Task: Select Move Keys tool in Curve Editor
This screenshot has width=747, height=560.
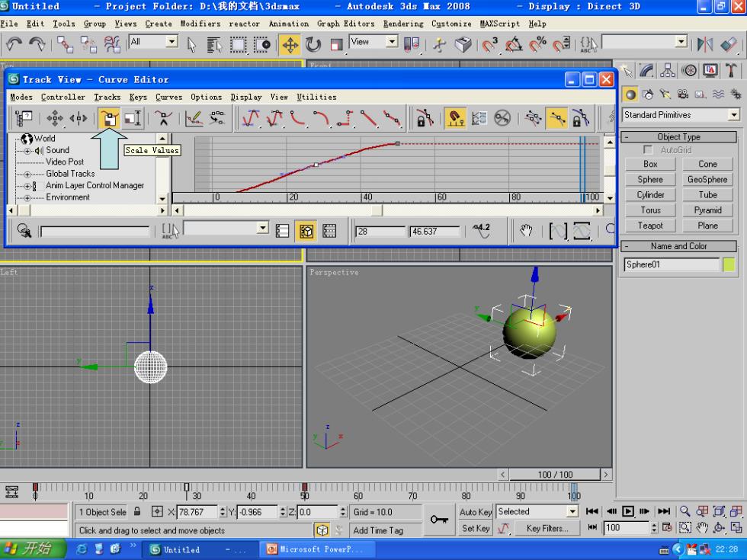Action: (x=55, y=118)
